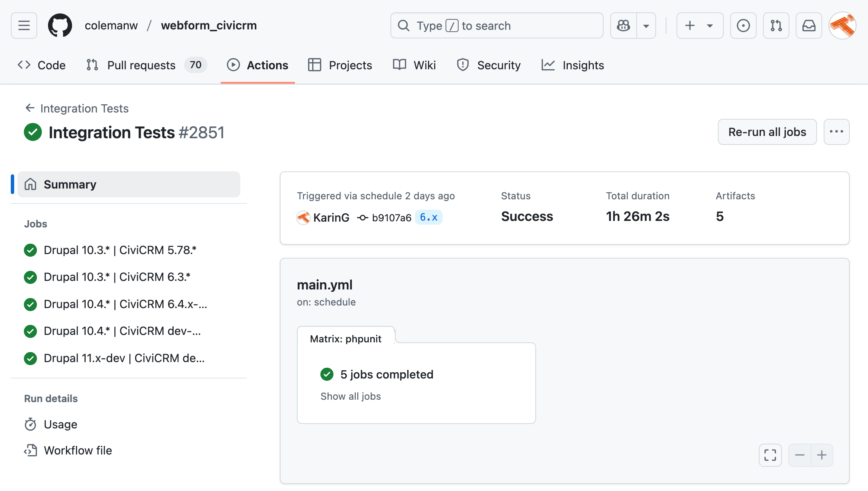The width and height of the screenshot is (868, 491).
Task: Click Show all jobs link
Action: [351, 396]
